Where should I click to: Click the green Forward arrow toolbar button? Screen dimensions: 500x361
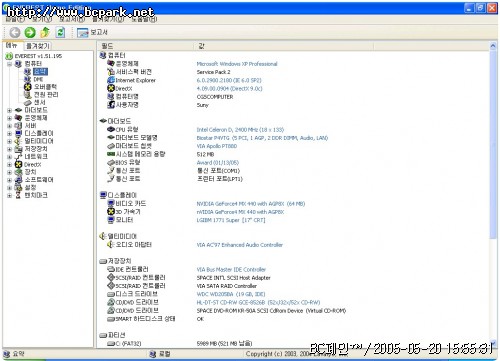point(30,32)
